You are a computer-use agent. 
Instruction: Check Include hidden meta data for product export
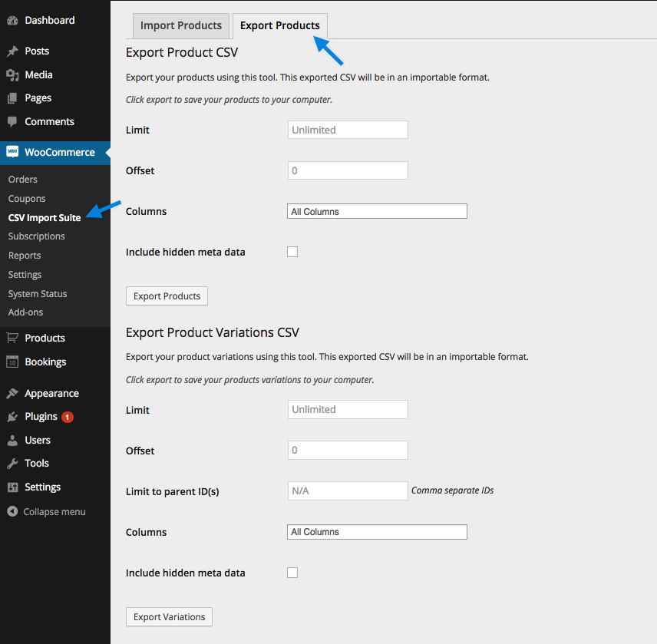(292, 251)
